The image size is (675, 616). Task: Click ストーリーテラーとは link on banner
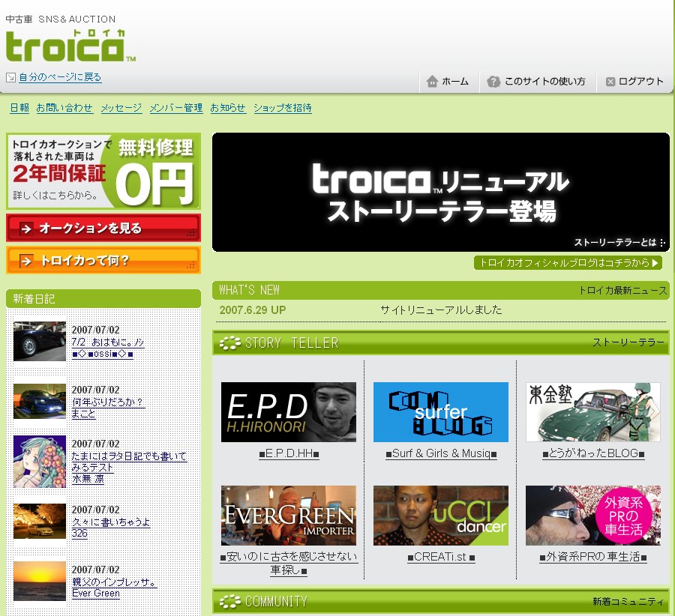coord(619,243)
